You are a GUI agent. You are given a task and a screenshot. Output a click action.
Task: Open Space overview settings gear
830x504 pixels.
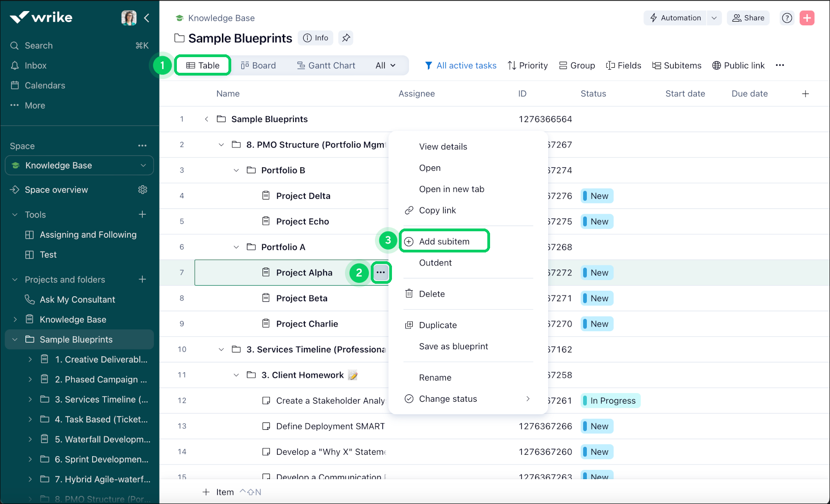(143, 190)
